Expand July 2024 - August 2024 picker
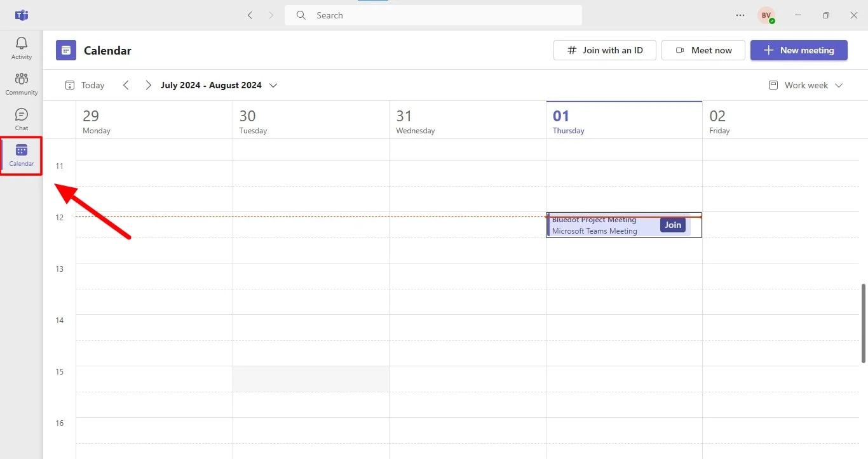The width and height of the screenshot is (868, 459). [x=219, y=85]
